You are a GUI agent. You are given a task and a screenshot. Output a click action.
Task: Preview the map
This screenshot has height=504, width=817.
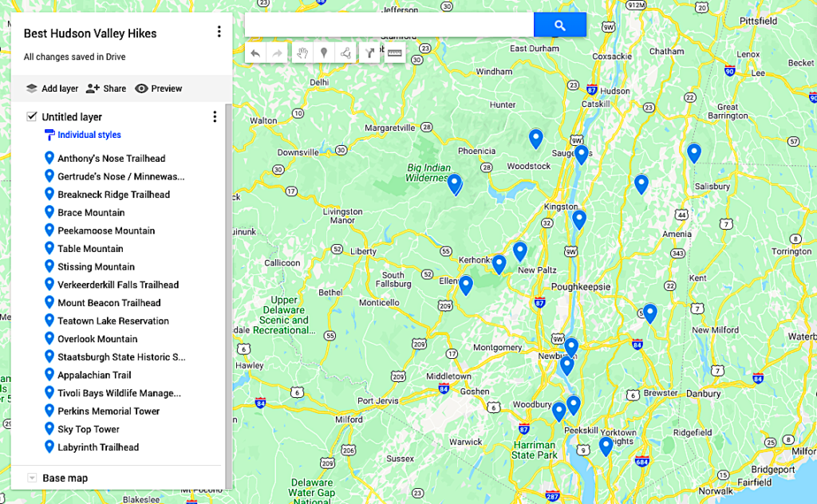[159, 89]
